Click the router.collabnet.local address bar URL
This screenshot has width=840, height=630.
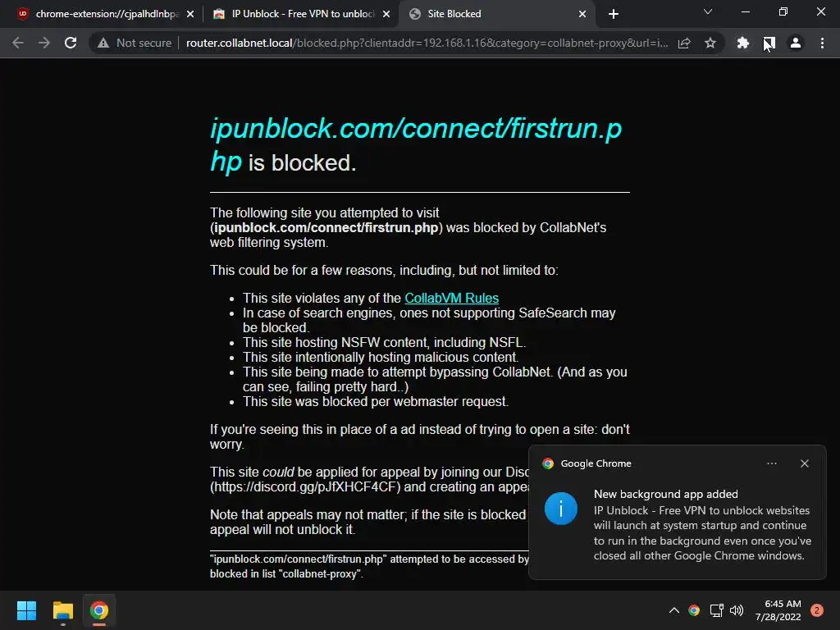427,43
